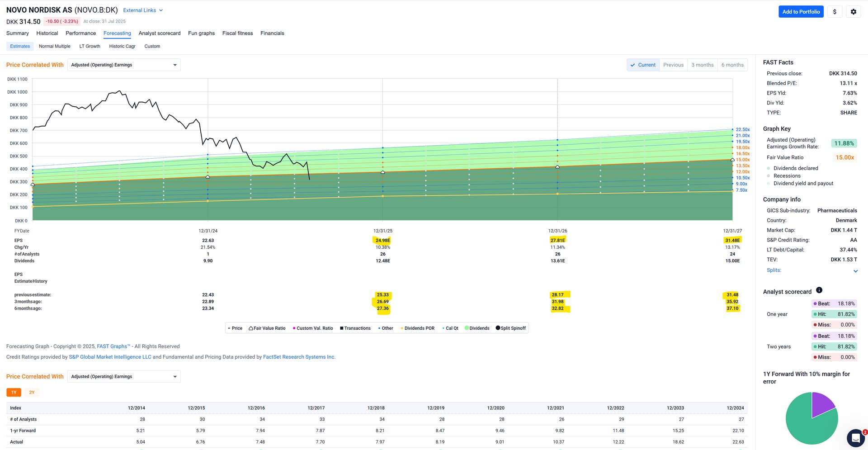This screenshot has height=450, width=868.
Task: Click the Market Cap value DKK 1.44 T
Action: pyautogui.click(x=844, y=230)
